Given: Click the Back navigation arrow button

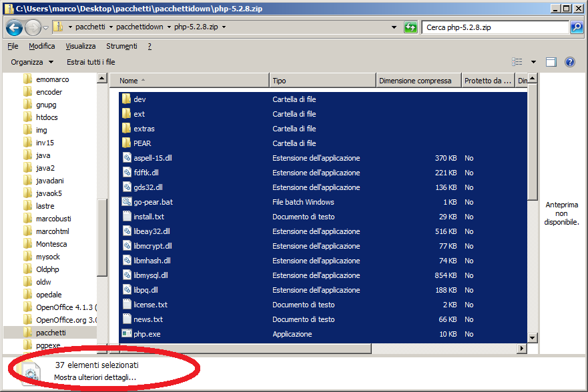Looking at the screenshot, I should point(14,28).
